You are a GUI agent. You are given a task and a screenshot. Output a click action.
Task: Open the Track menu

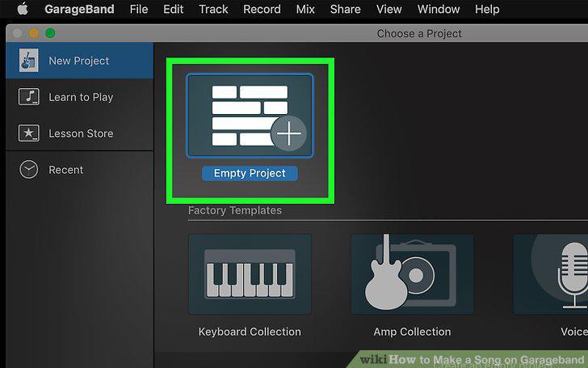pos(213,9)
